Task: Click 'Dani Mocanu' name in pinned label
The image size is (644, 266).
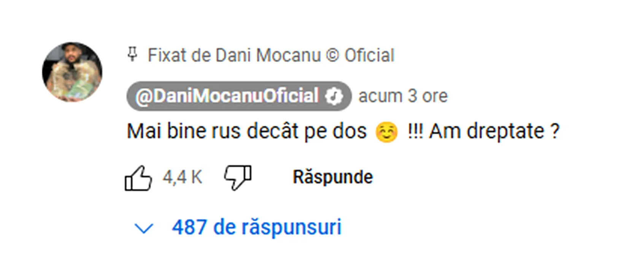Action: point(269,55)
